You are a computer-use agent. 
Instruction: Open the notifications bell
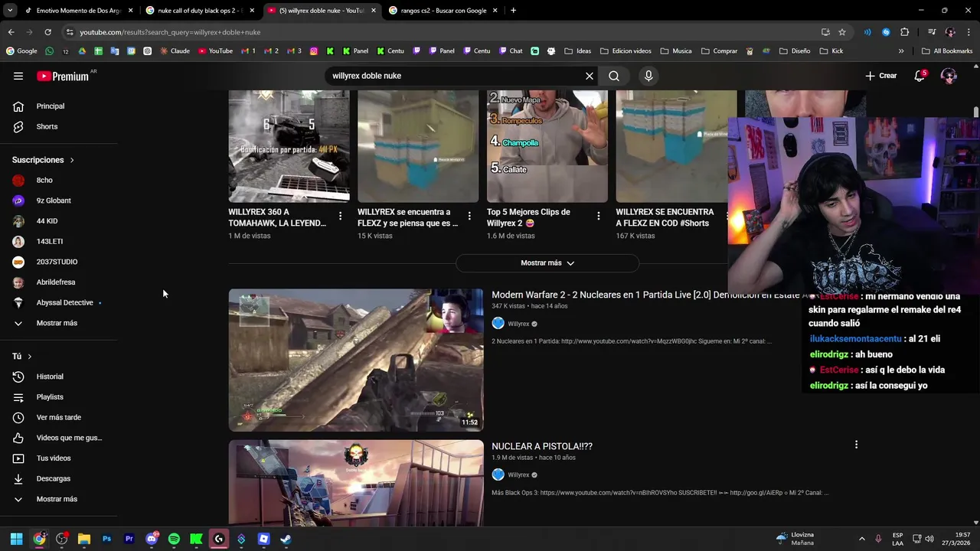[x=920, y=76]
